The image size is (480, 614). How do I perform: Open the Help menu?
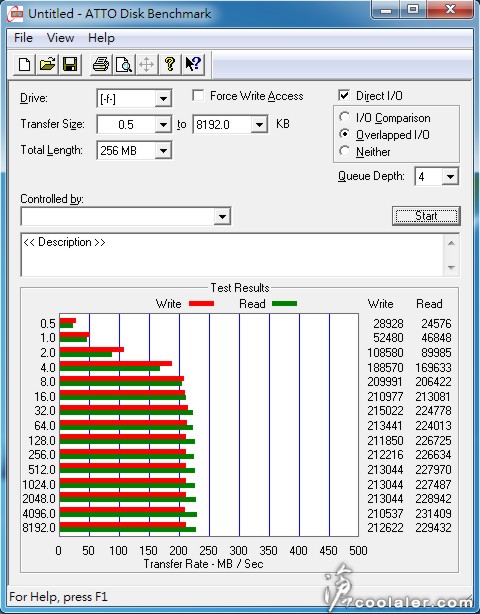point(101,38)
